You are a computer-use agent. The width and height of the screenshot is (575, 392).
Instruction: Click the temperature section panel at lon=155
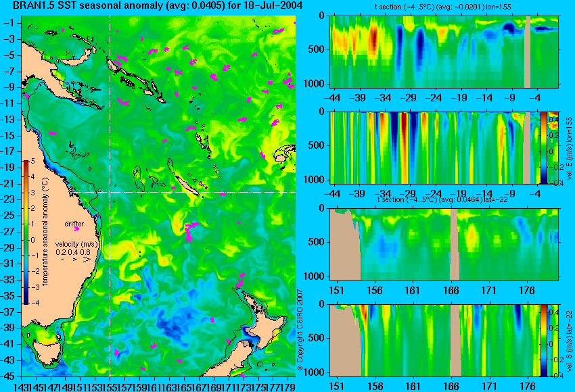pyautogui.click(x=444, y=51)
